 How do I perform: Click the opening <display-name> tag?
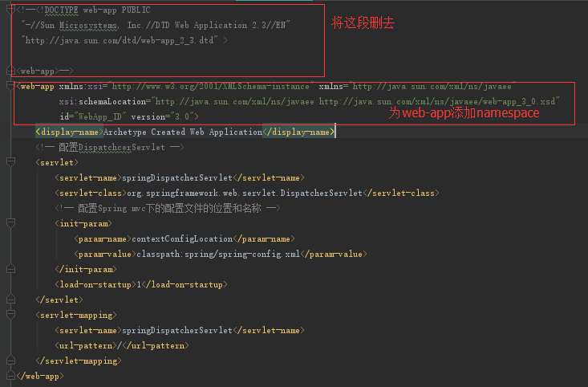[69, 132]
